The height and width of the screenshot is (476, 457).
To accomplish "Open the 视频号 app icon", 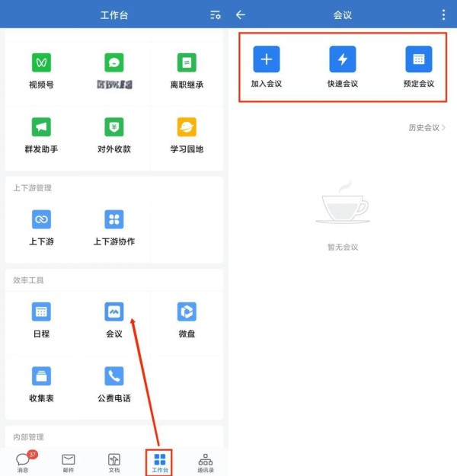I will (41, 62).
